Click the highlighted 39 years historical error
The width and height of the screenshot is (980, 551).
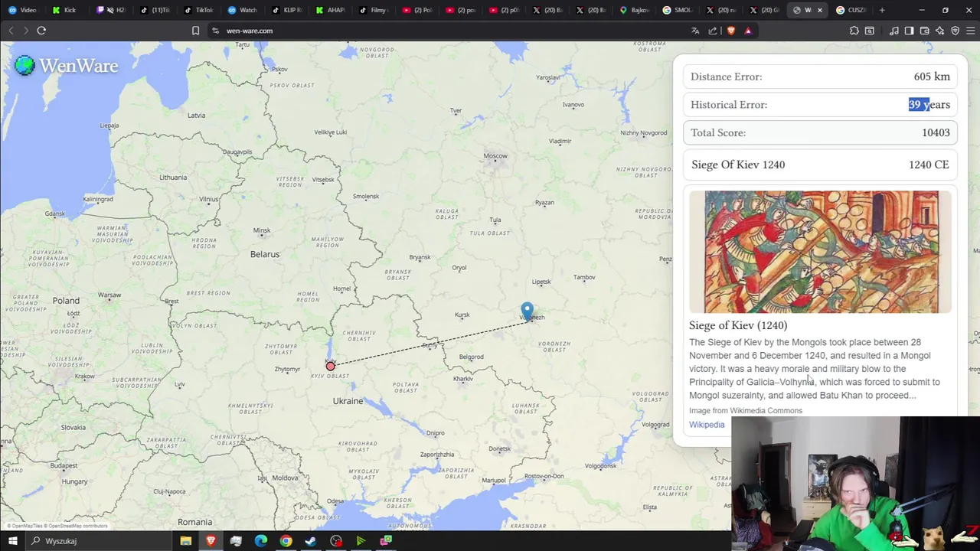click(x=929, y=105)
